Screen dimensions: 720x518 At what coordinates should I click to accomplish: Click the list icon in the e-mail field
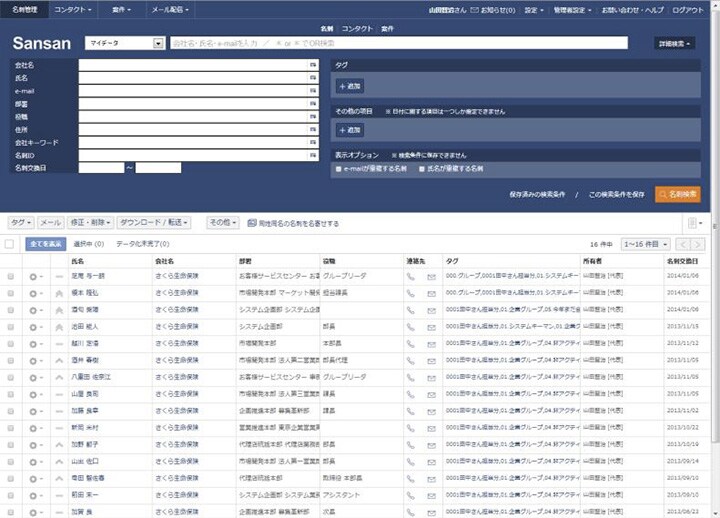313,91
